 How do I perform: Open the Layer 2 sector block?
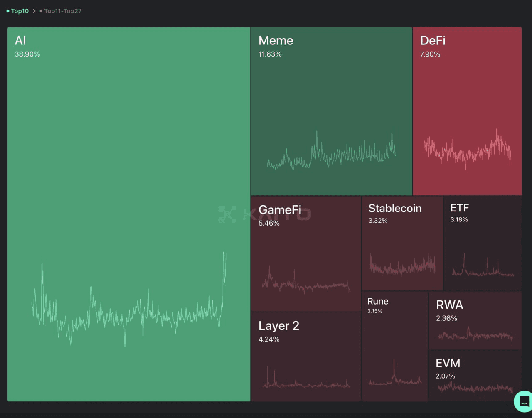(306, 357)
